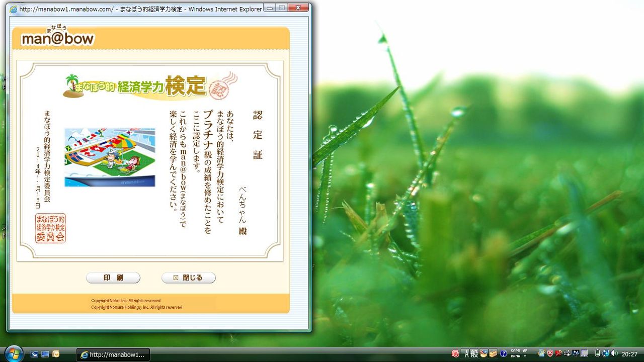Select the manabow Internet Explorer taskbar button
Image resolution: width=644 pixels, height=362 pixels.
(113, 354)
